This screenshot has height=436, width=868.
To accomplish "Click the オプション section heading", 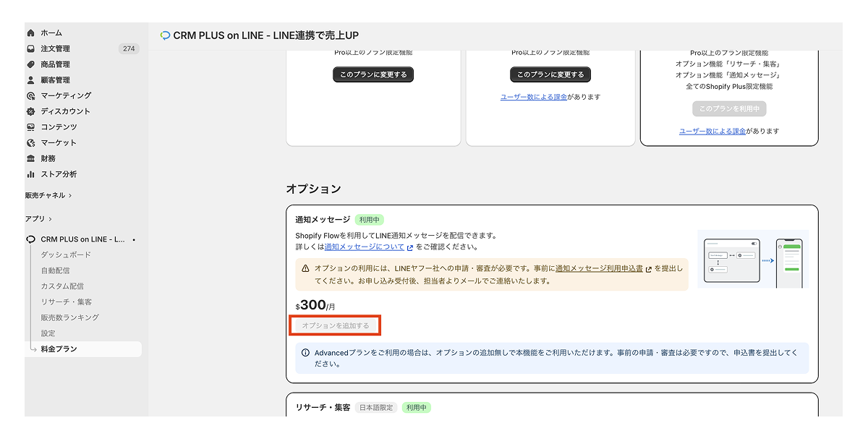I will 313,189.
